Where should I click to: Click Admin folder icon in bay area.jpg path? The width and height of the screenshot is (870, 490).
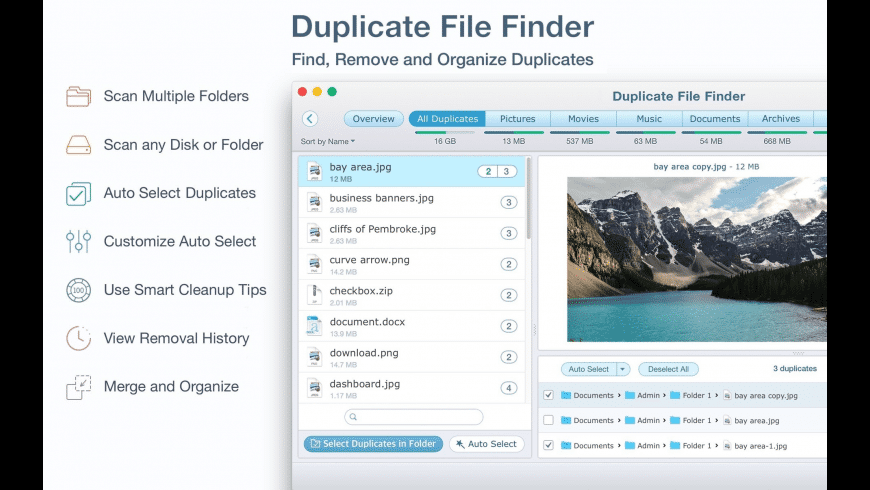point(630,420)
